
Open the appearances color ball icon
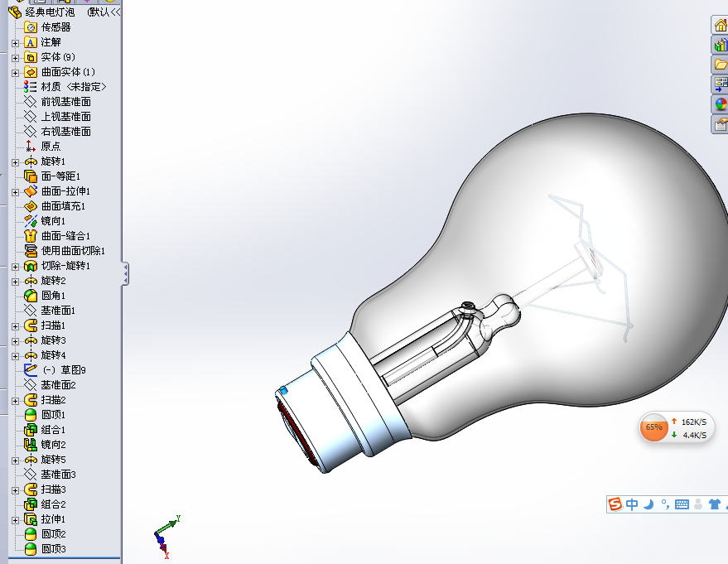tap(720, 104)
